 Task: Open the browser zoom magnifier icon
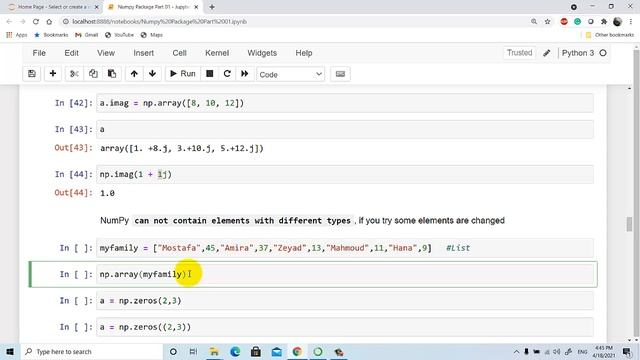(534, 22)
